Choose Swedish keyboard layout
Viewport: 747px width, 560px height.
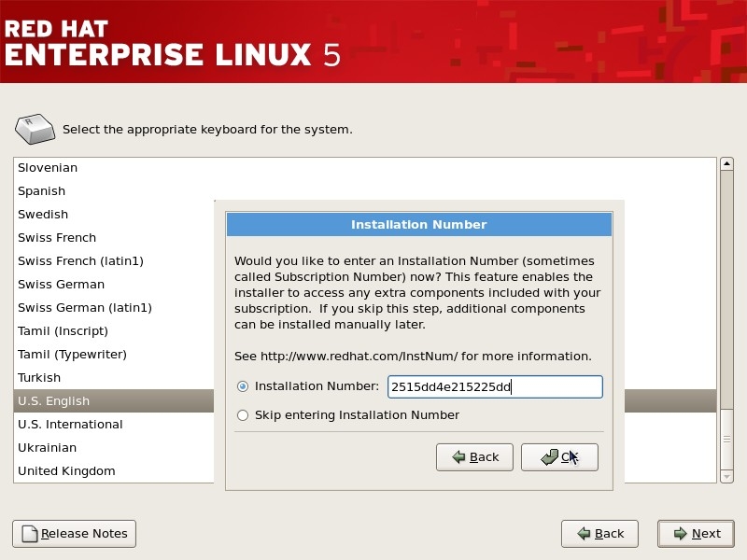(114, 215)
